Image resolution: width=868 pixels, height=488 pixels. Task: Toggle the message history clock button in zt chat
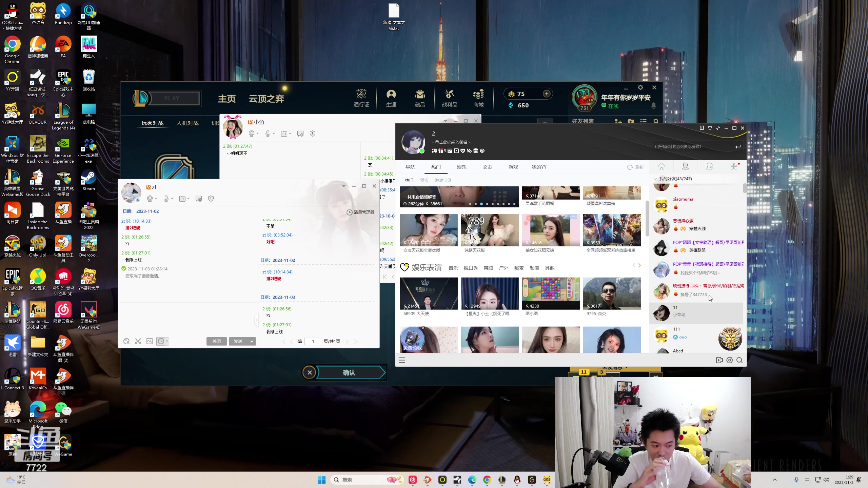[161, 341]
